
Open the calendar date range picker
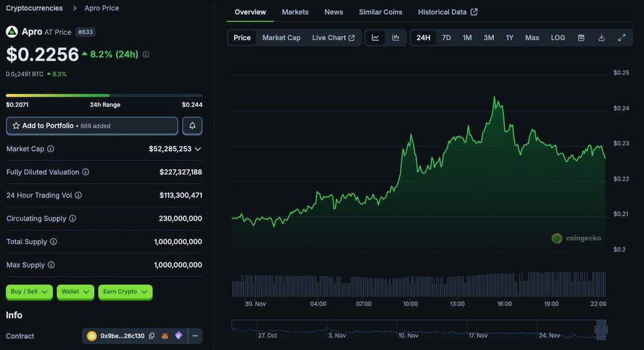pos(581,37)
